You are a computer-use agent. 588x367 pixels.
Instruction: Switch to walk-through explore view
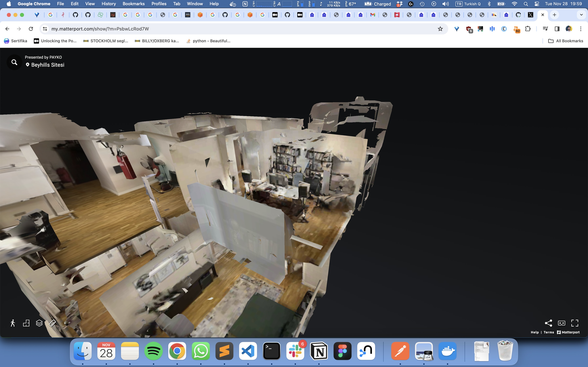[x=13, y=323]
